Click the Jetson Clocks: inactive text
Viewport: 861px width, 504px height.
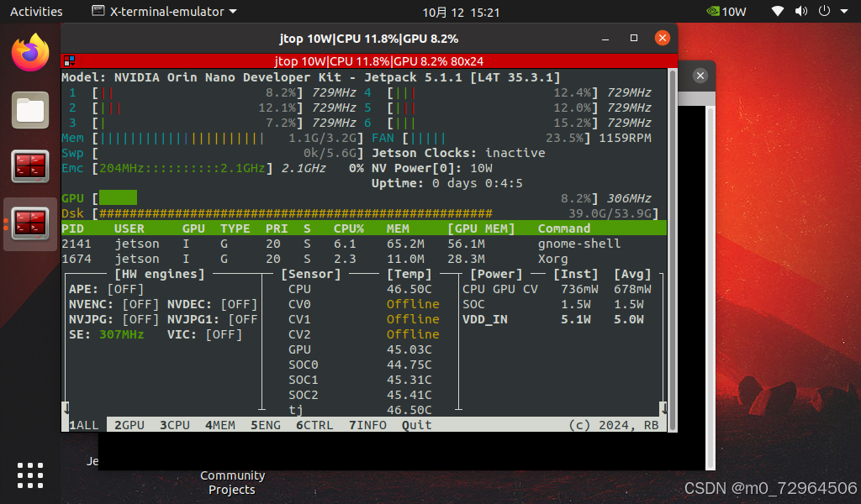click(x=458, y=153)
